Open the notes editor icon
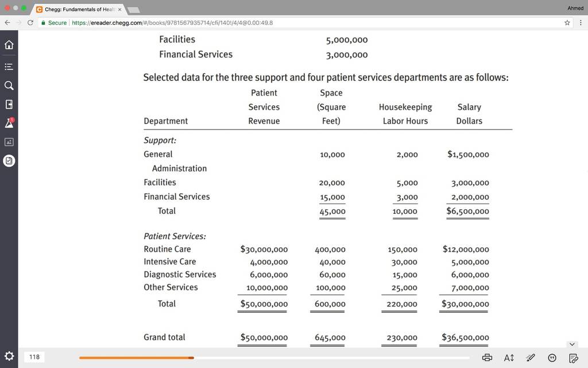Screen dimensions: 588x368 point(574,358)
